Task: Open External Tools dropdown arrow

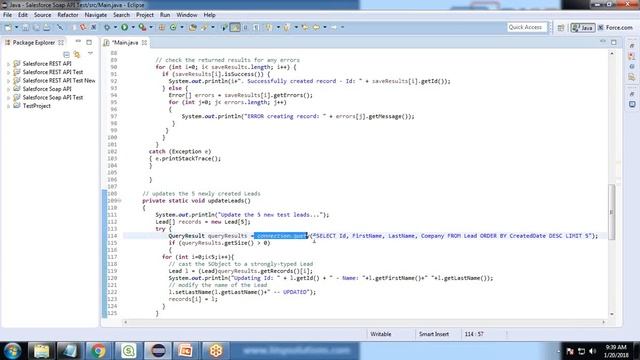Action: [151, 27]
